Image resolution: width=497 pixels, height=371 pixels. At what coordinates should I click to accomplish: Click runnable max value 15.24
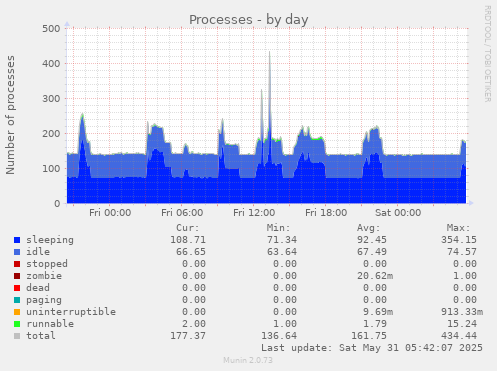pos(462,324)
